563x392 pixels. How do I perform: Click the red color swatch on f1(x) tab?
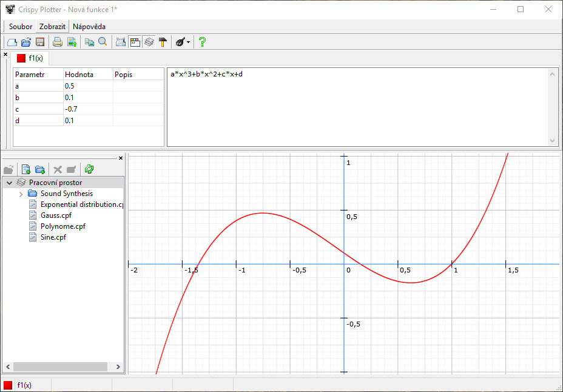pos(21,58)
